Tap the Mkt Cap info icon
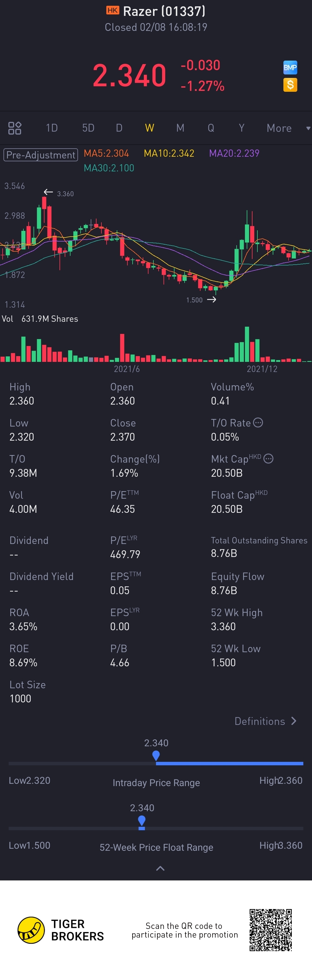 (268, 459)
